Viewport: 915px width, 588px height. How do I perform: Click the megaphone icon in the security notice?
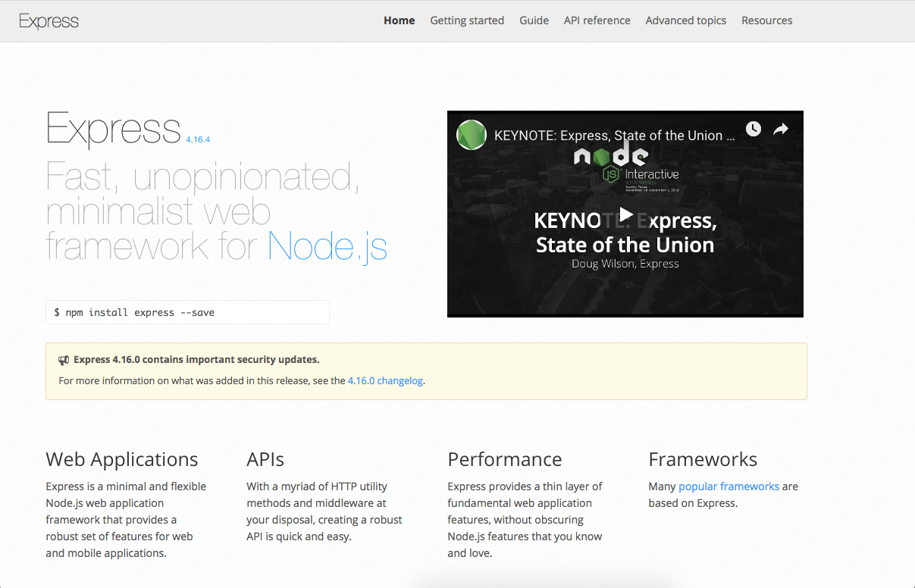tap(64, 360)
